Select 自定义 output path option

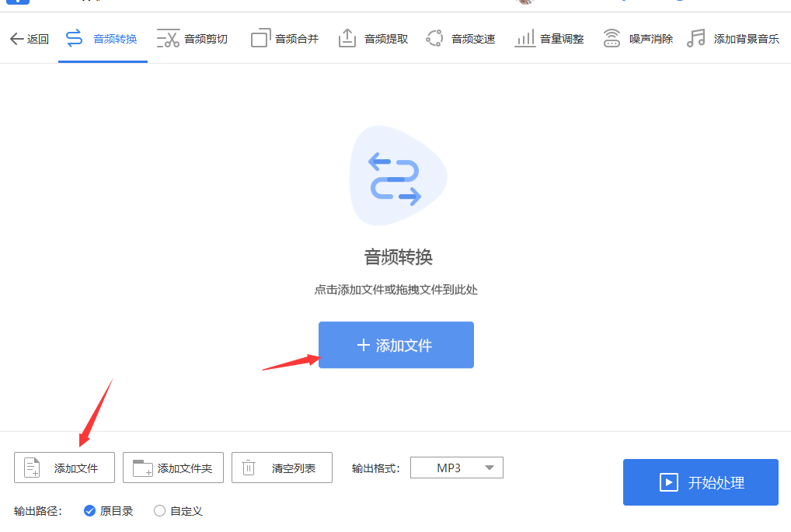tap(178, 511)
